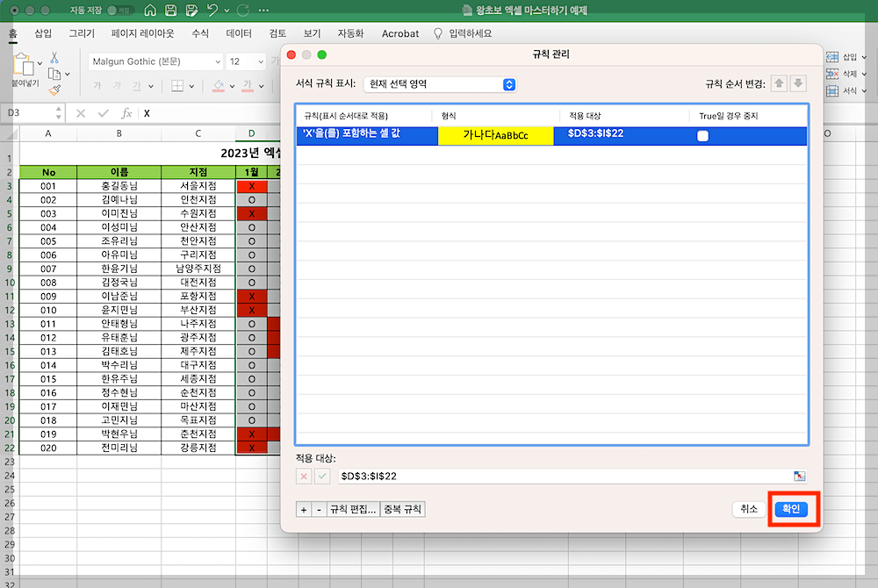Screen dimensions: 878x588
Task: Apply italic with the slanted 가 button
Action: (x=117, y=86)
